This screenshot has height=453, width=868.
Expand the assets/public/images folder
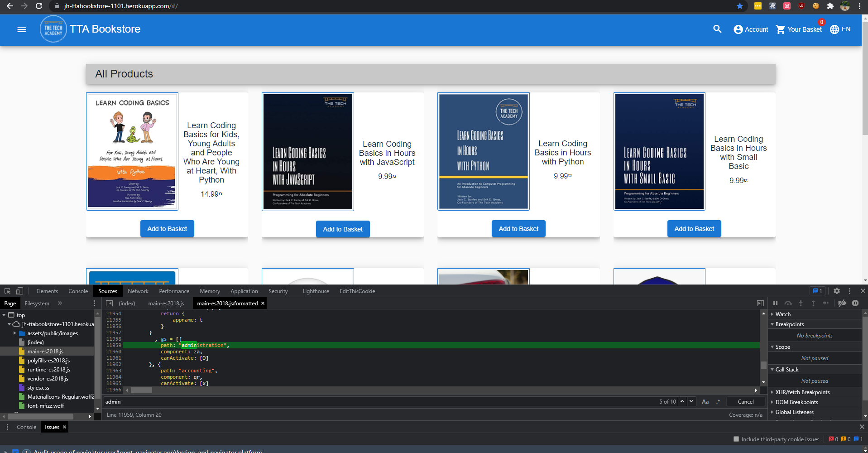point(15,333)
